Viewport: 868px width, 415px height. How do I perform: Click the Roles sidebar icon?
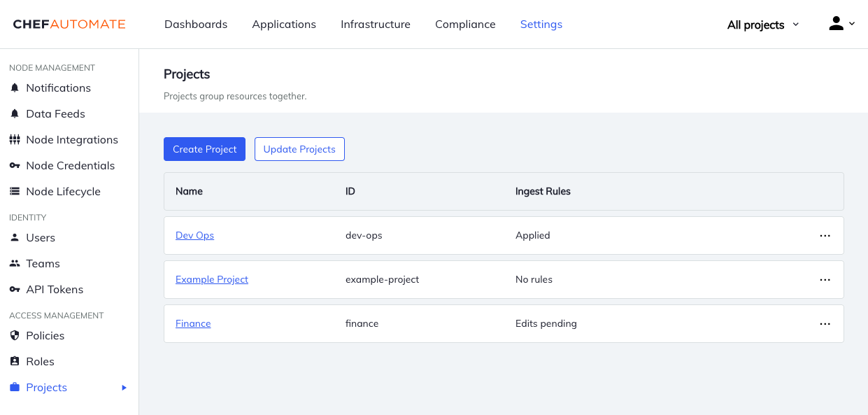14,361
